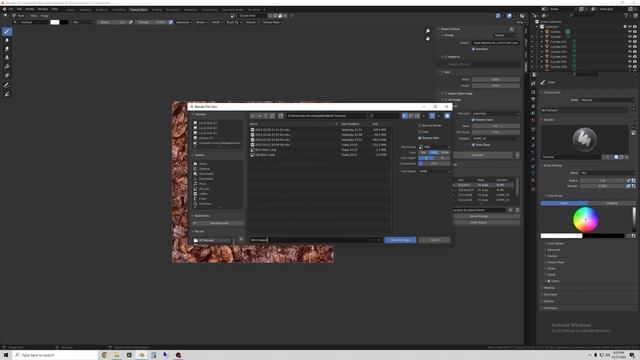The height and width of the screenshot is (360, 640).
Task: Switch file browser to vertical list view
Action: (405, 116)
